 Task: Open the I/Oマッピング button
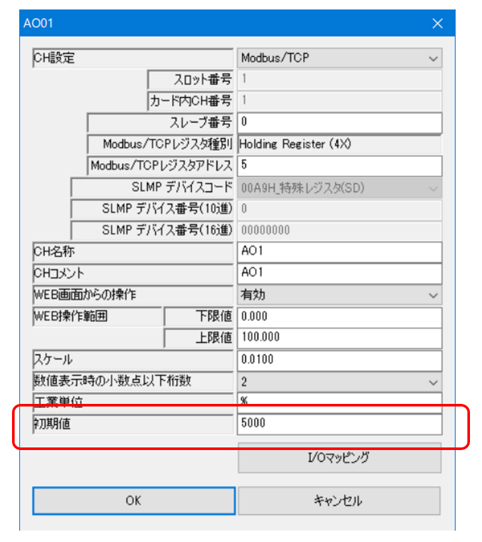(x=340, y=458)
